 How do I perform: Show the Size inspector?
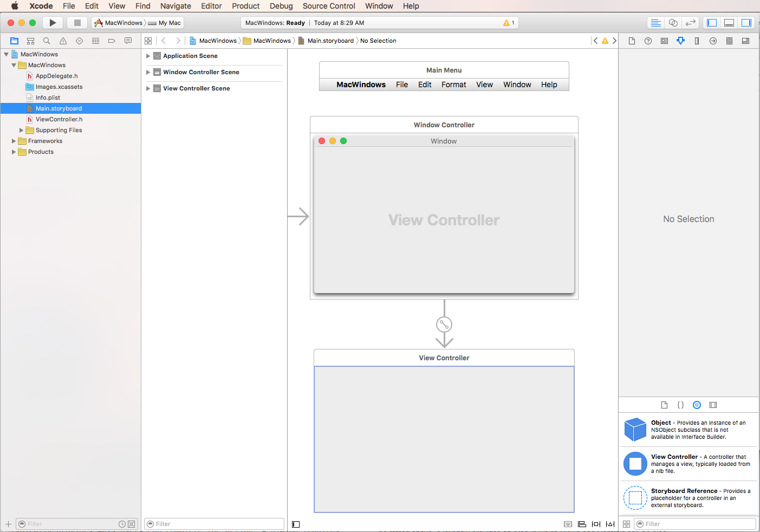(697, 41)
